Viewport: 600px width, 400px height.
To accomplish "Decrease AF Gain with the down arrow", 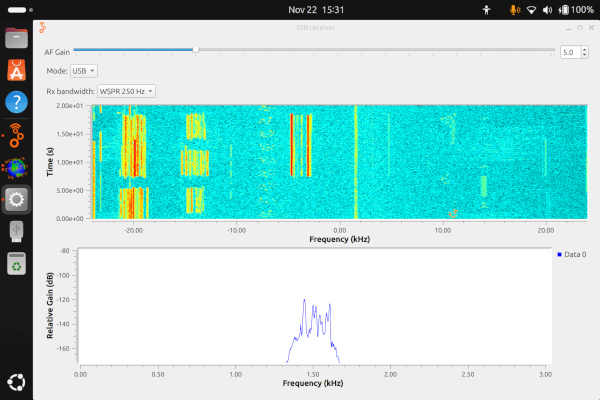I will pos(584,55).
